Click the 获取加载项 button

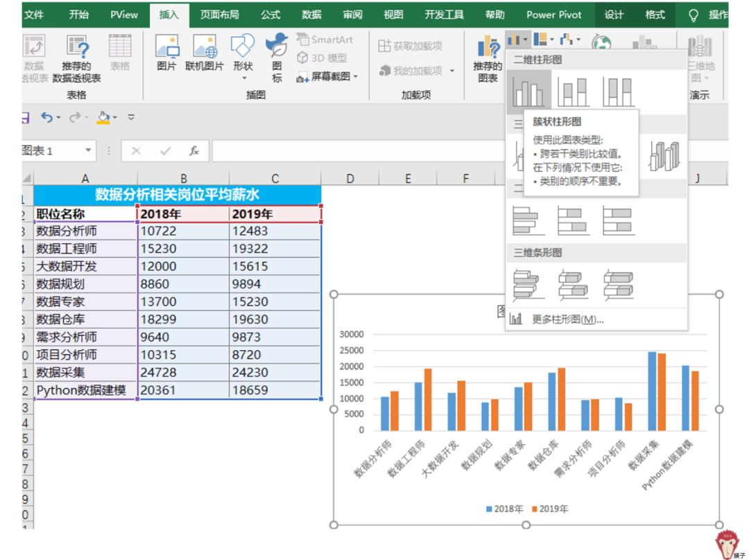[410, 46]
